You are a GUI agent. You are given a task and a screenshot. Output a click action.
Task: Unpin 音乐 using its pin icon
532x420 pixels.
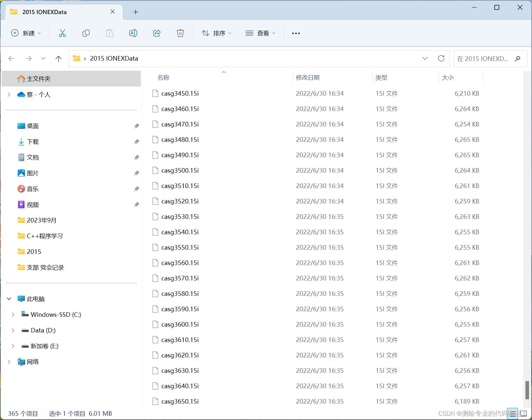click(137, 189)
